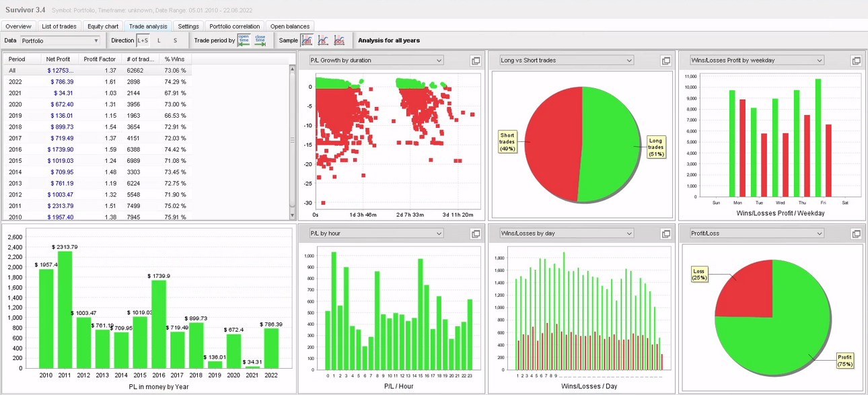Click the Loss (25%) pie label
The width and height of the screenshot is (868, 395).
699,274
